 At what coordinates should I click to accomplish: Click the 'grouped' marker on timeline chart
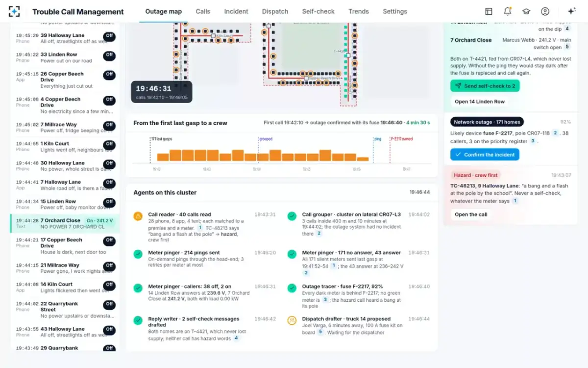pos(266,139)
